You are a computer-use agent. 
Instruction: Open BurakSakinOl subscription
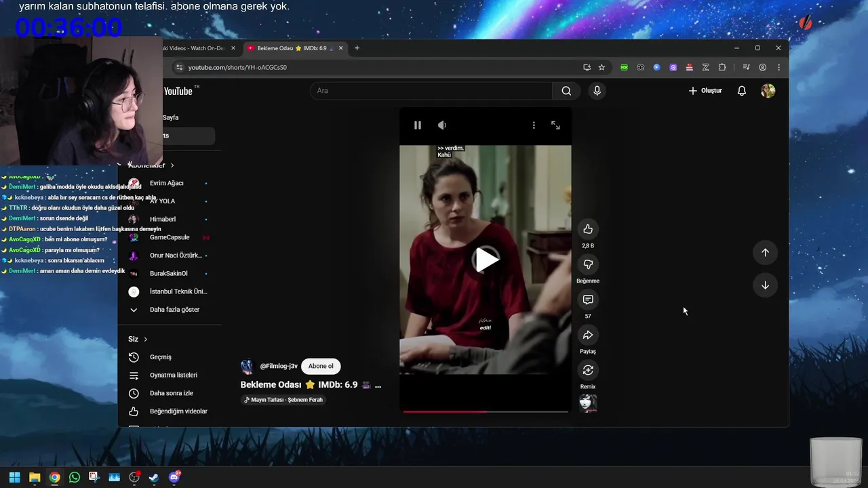coord(170,273)
